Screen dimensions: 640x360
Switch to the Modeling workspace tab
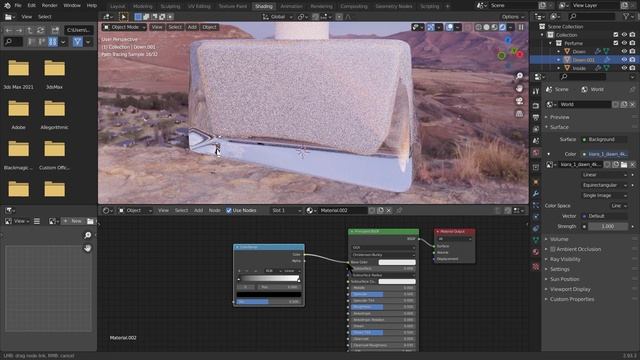tap(142, 6)
